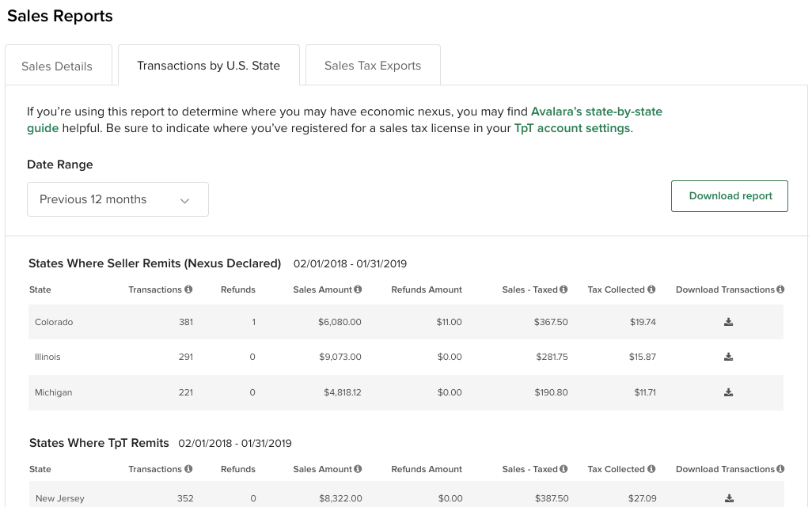This screenshot has width=812, height=507.
Task: Click the Colorado row state name
Action: 53,323
